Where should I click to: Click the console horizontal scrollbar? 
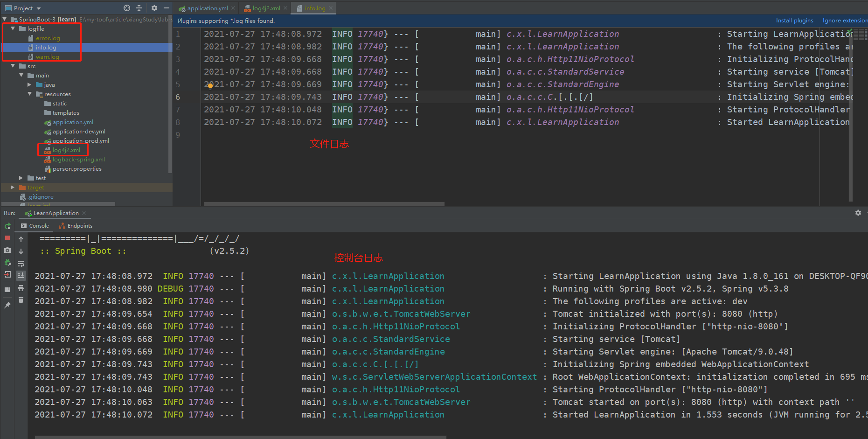pyautogui.click(x=240, y=437)
